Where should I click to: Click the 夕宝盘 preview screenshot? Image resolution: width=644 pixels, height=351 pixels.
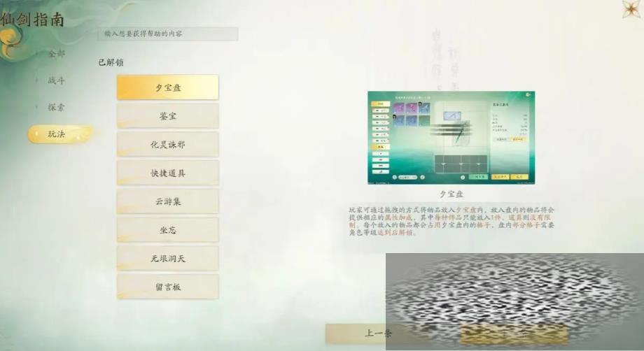[451, 138]
